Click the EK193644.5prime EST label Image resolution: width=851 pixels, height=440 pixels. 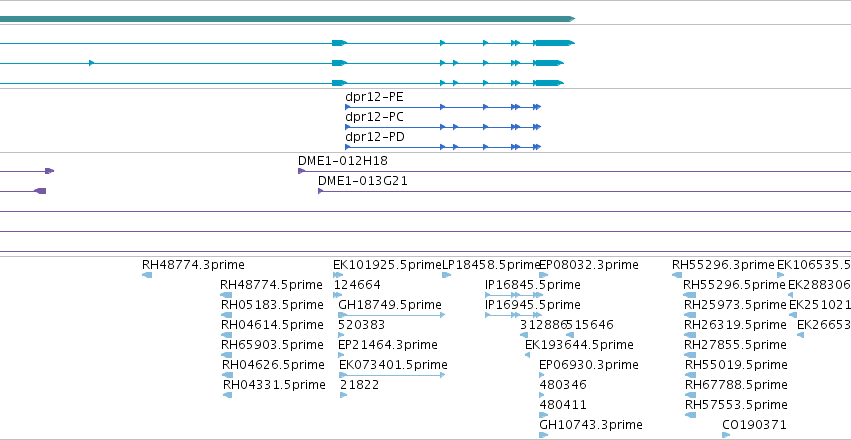579,345
